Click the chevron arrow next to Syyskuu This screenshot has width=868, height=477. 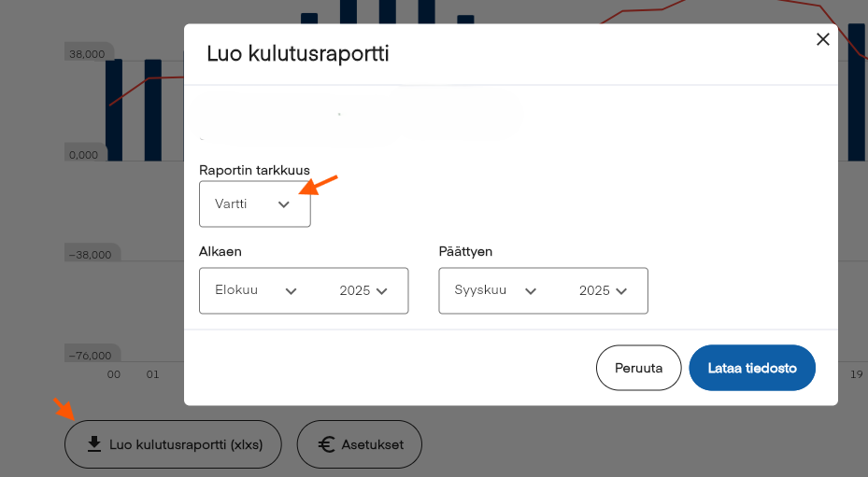click(x=531, y=291)
